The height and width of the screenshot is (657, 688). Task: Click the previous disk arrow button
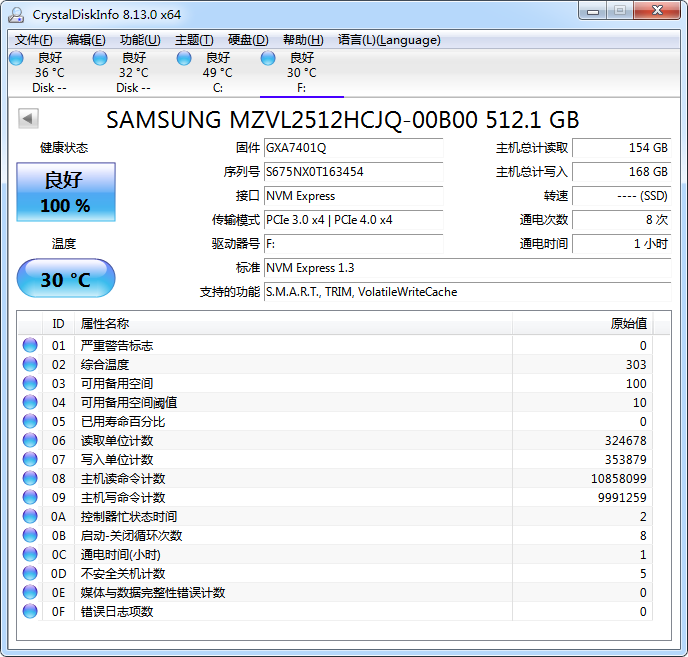point(28,119)
